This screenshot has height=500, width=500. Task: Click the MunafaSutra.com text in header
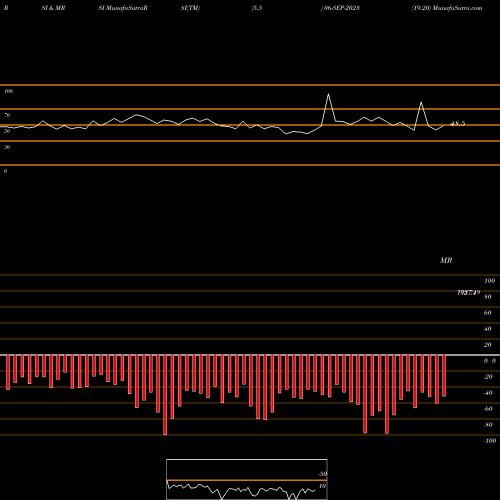pyautogui.click(x=457, y=8)
